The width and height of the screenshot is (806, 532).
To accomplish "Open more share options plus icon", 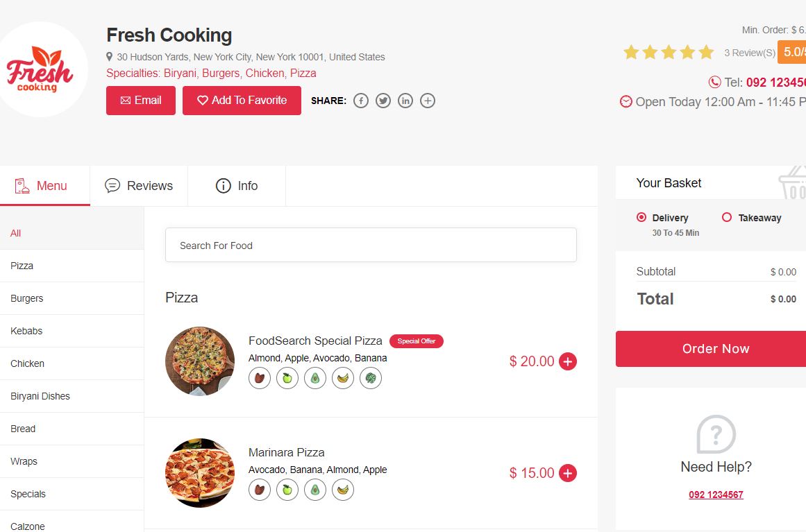I will click(428, 101).
